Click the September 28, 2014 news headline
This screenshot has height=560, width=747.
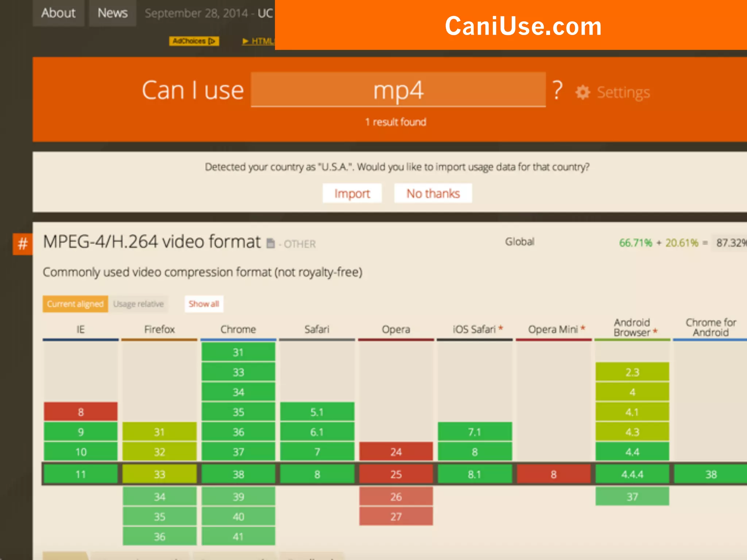point(209,13)
